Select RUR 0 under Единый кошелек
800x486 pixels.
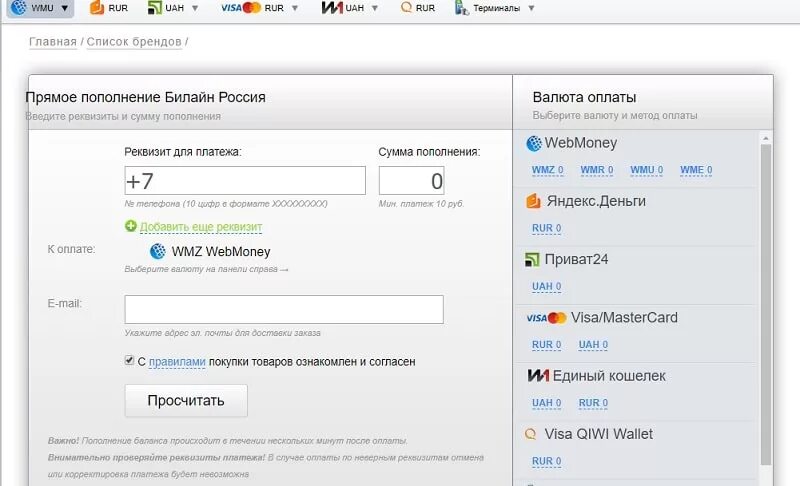point(593,402)
